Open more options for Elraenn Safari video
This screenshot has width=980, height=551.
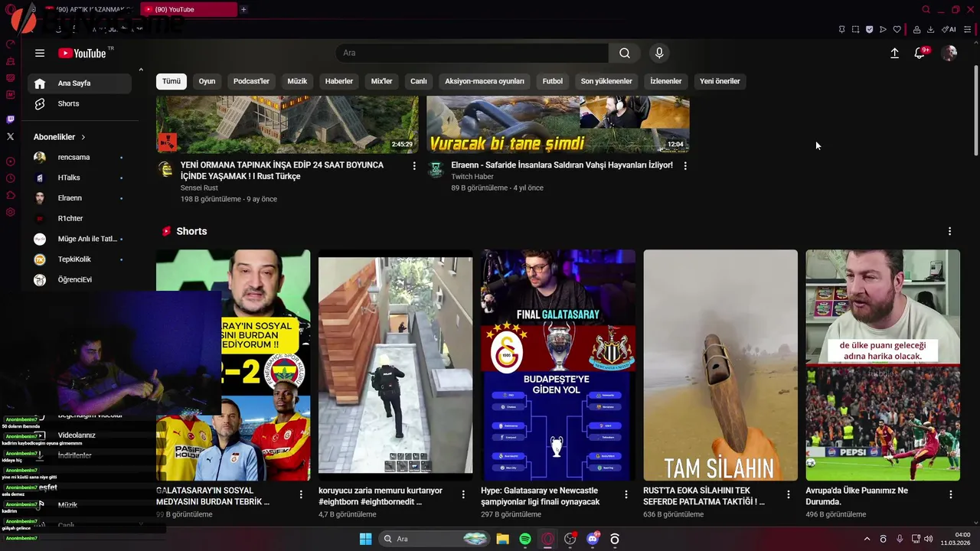pos(685,165)
